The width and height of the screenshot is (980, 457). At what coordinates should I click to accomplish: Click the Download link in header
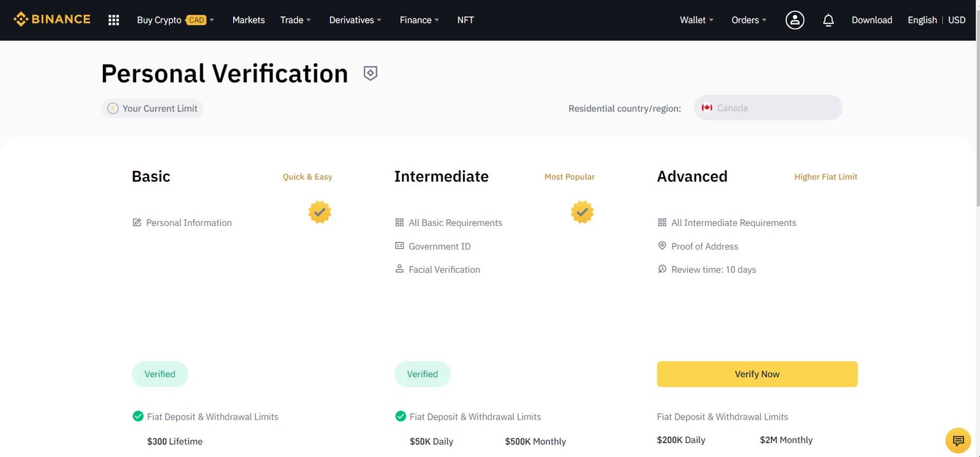pyautogui.click(x=871, y=20)
